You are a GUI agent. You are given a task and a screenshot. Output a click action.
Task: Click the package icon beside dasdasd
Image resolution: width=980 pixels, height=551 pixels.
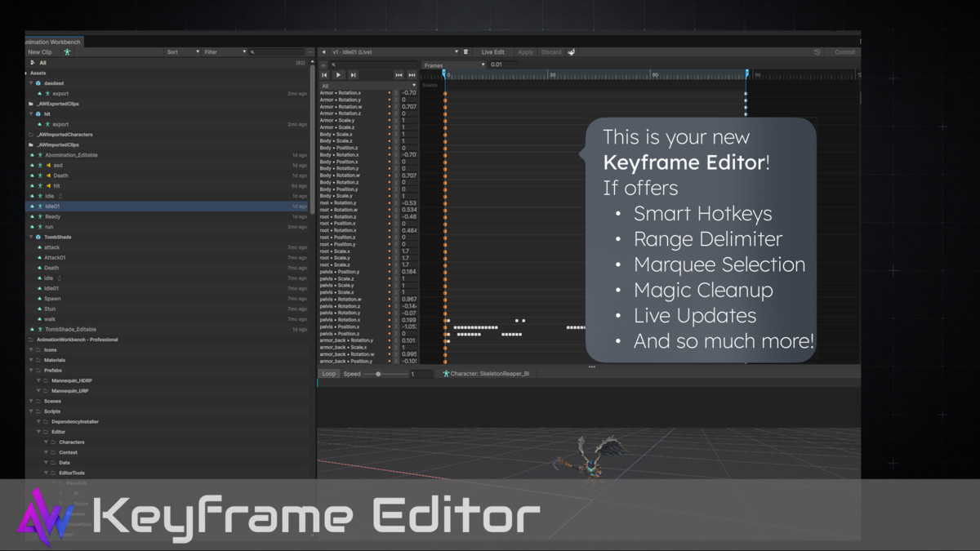point(38,83)
